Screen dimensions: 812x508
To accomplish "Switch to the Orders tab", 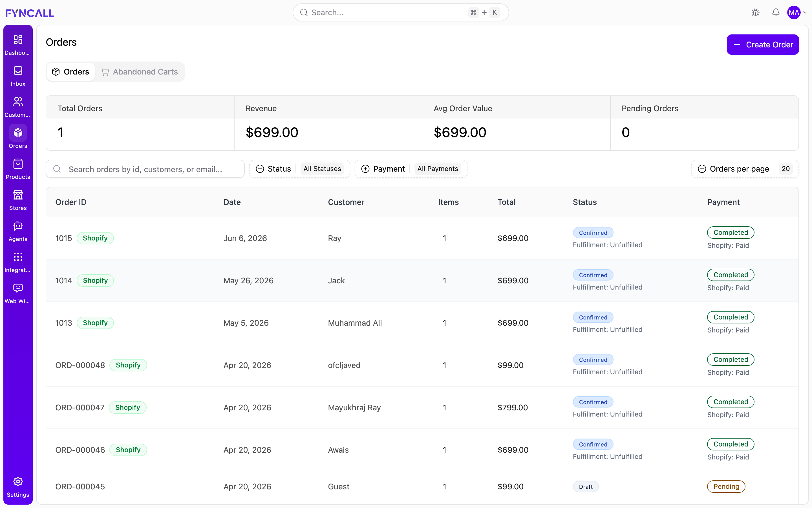I will point(70,72).
